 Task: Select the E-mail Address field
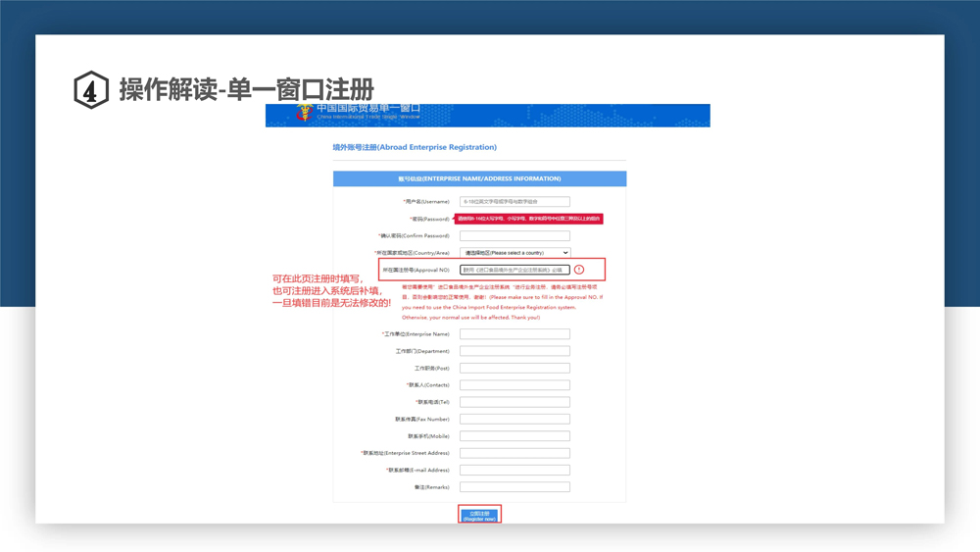514,471
